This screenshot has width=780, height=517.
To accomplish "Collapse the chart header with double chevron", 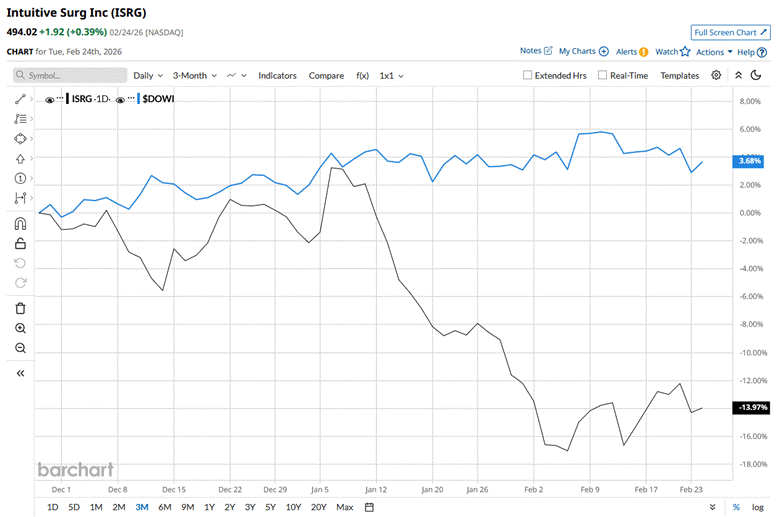I will pos(738,75).
